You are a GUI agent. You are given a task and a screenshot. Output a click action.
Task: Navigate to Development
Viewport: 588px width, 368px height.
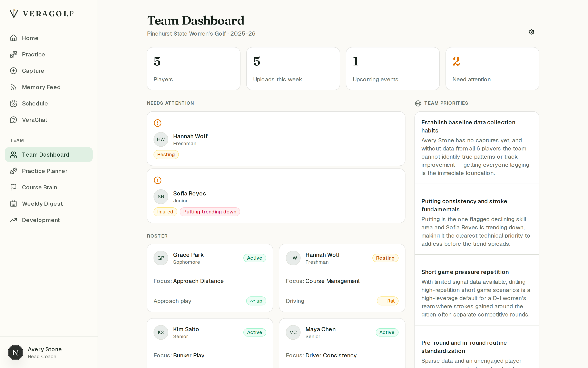point(49,220)
